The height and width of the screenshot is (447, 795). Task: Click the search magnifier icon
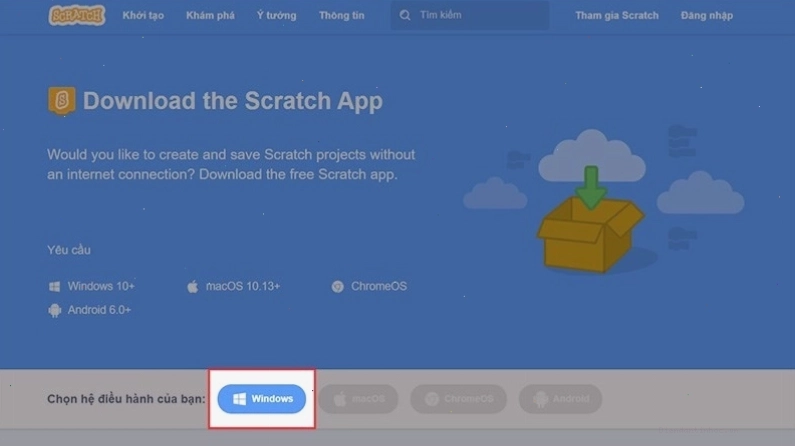[405, 15]
